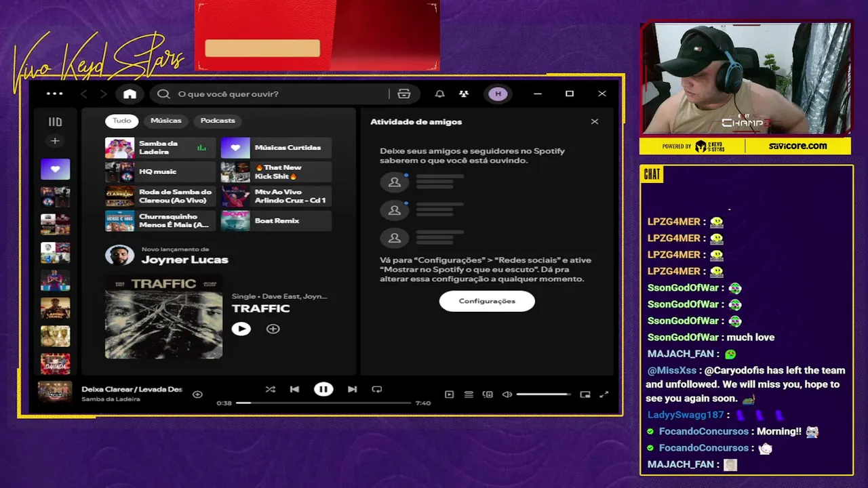Enter full screen mode
Viewport: 868px width, 488px height.
coord(604,394)
